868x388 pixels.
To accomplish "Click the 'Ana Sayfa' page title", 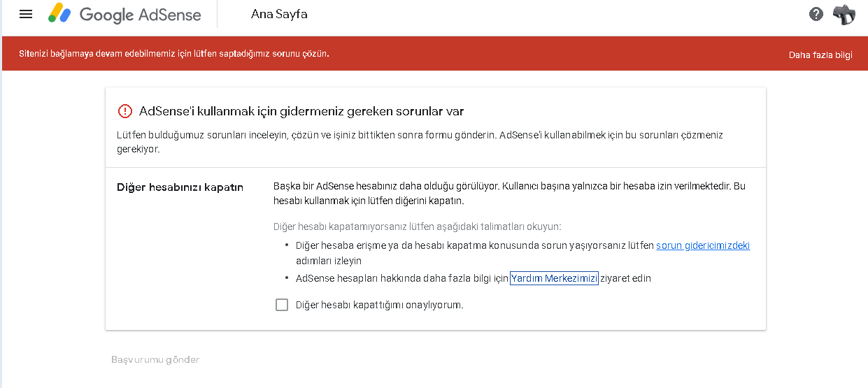I will pos(279,14).
